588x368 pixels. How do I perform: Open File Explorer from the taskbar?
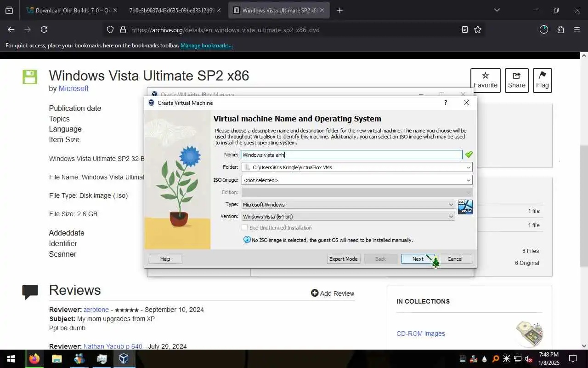[x=57, y=359]
